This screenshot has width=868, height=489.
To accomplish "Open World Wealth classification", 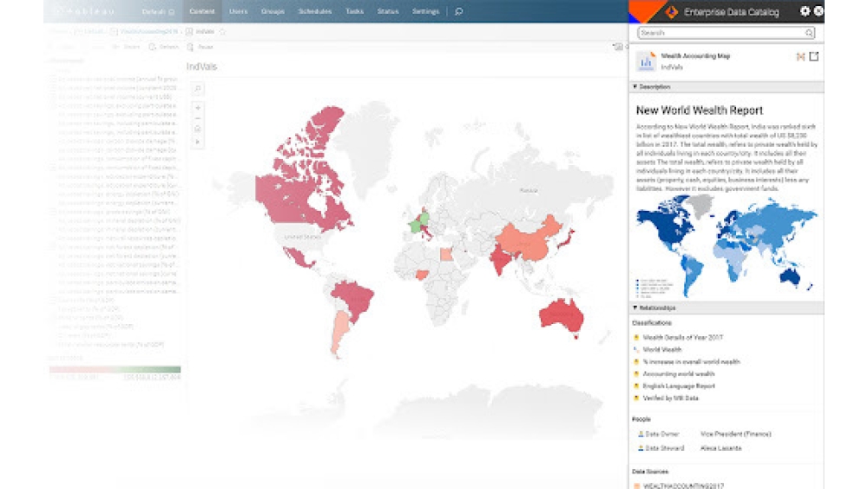I will coord(662,349).
